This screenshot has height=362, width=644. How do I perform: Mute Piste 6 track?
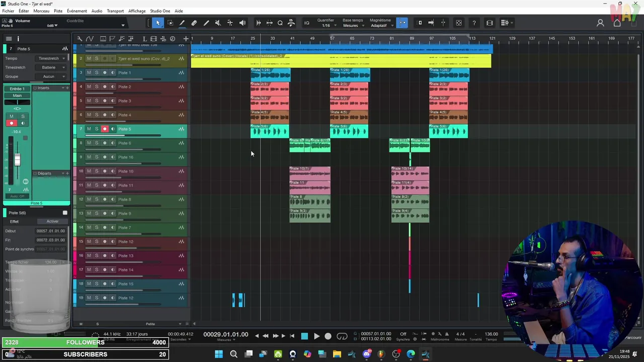tap(89, 143)
